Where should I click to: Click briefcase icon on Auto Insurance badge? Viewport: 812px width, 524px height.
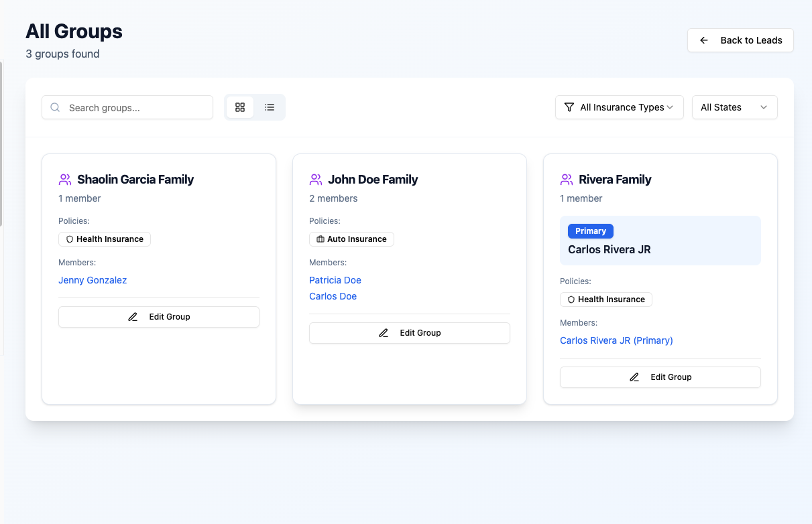tap(321, 239)
